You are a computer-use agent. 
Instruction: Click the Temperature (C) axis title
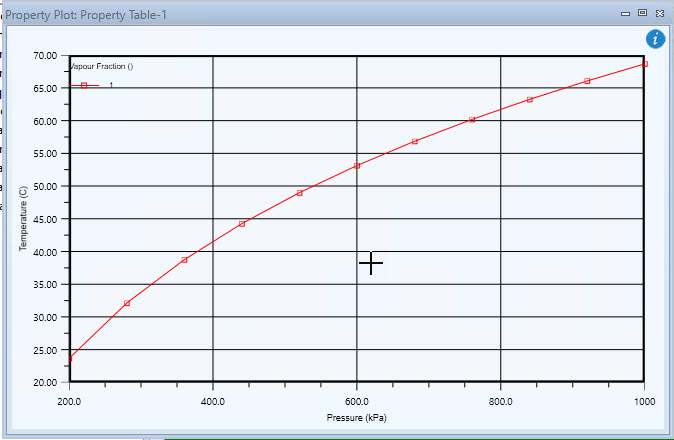(x=23, y=219)
